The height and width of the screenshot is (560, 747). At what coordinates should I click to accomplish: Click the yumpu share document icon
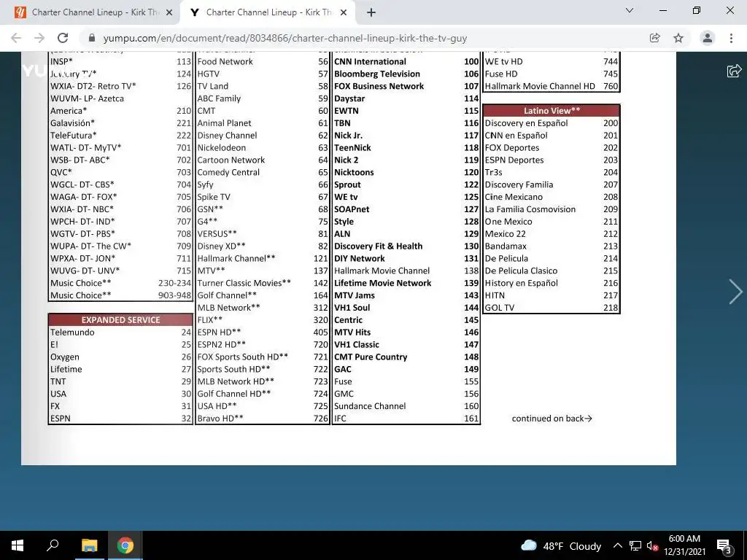pyautogui.click(x=734, y=71)
